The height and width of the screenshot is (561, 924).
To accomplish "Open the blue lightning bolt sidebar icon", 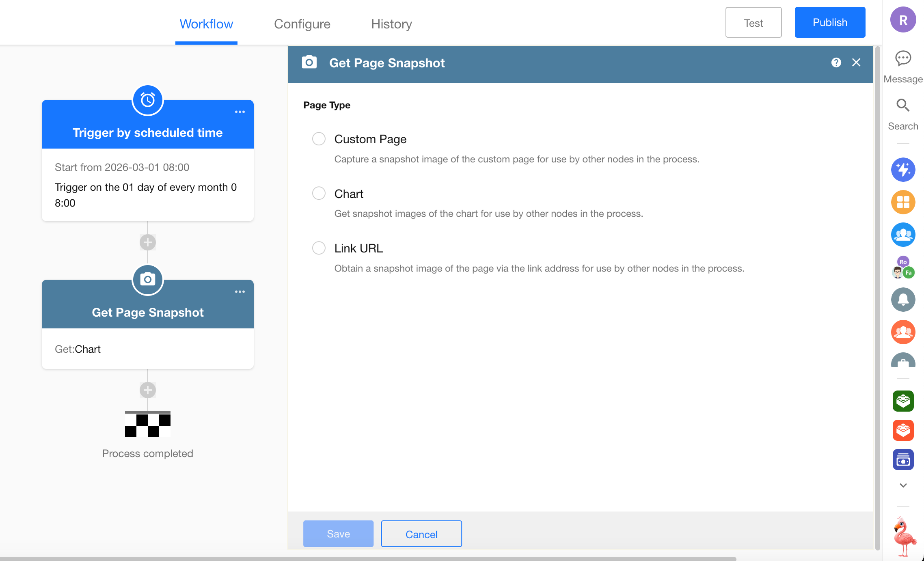I will coord(903,170).
